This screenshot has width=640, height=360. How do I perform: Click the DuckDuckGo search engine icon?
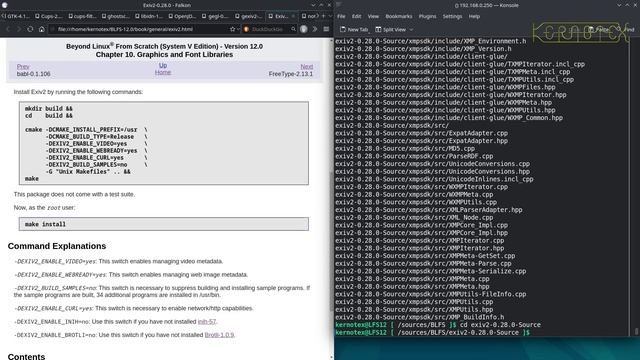pos(246,29)
